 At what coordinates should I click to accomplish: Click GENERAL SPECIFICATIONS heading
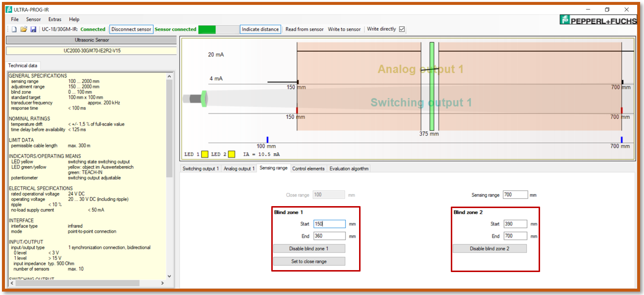[38, 76]
